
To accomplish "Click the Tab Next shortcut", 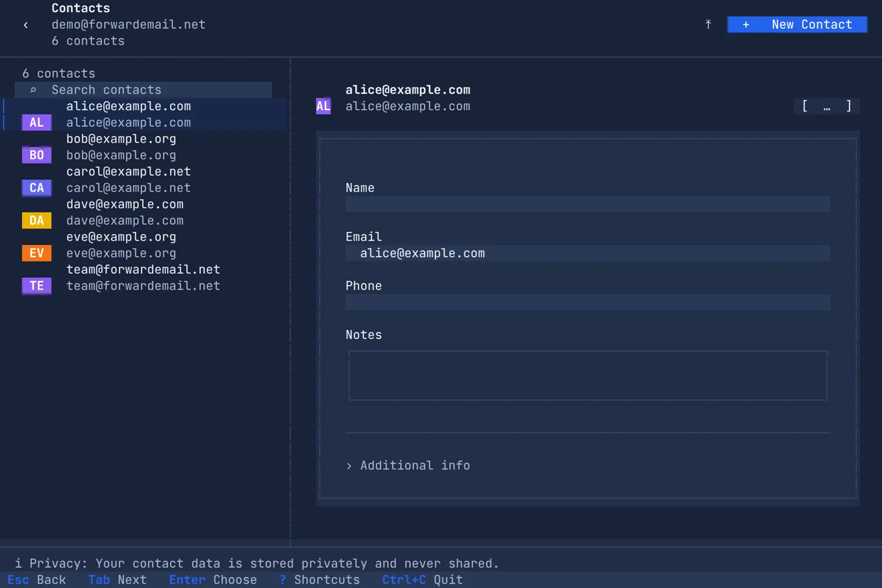I will tap(118, 580).
